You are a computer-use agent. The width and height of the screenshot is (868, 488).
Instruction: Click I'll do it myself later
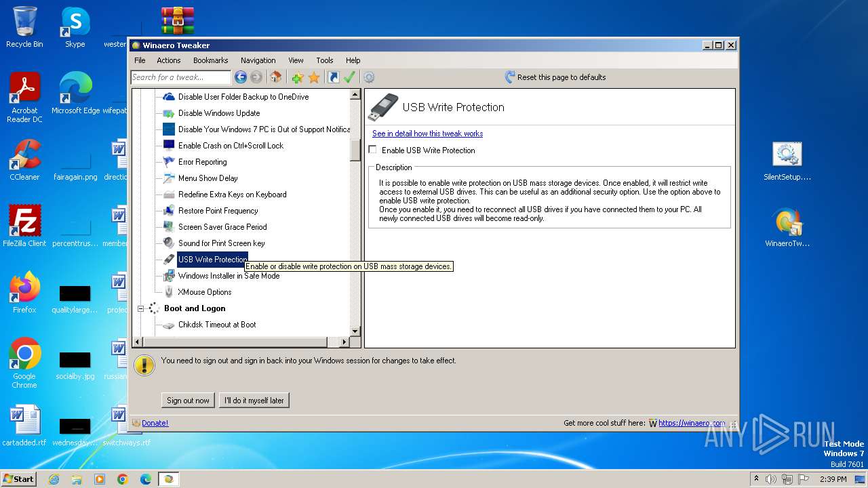pos(254,401)
